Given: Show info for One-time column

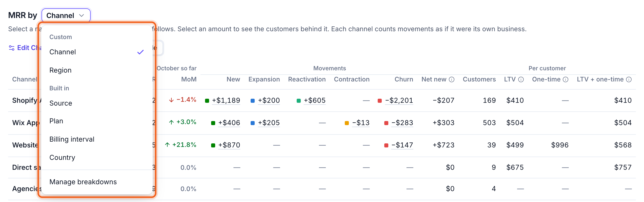Looking at the screenshot, I should coord(566,80).
